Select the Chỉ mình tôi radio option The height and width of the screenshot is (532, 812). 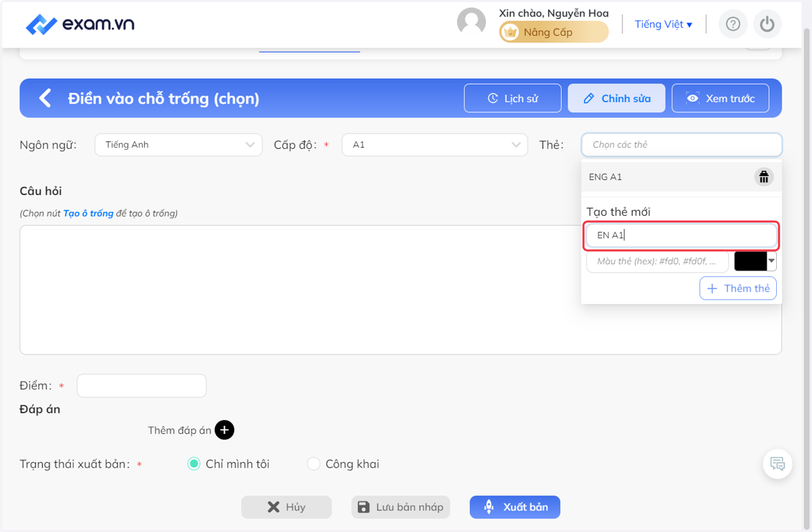[194, 464]
